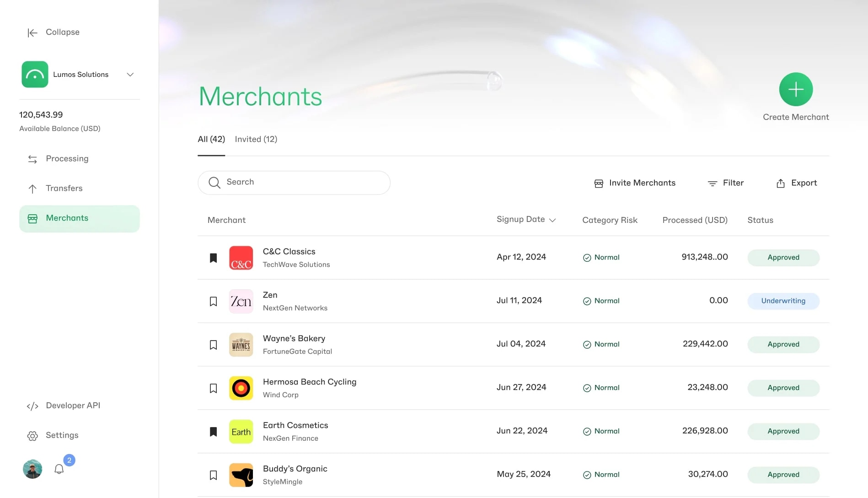Open the Buddy's Organic merchant name

coord(295,469)
